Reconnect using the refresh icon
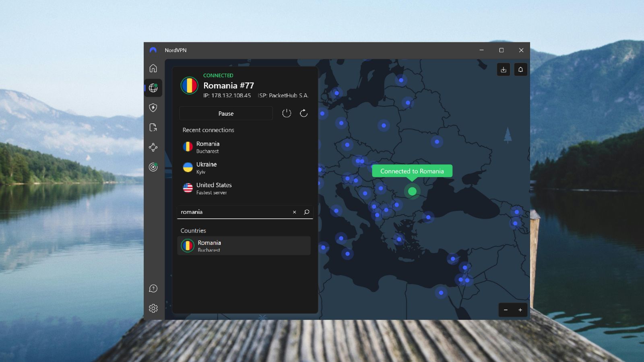 [x=303, y=113]
